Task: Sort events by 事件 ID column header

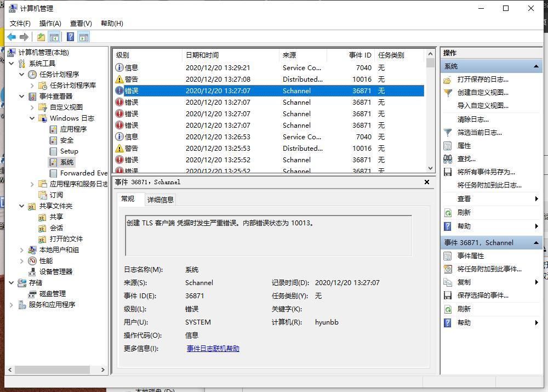Action: [x=351, y=55]
